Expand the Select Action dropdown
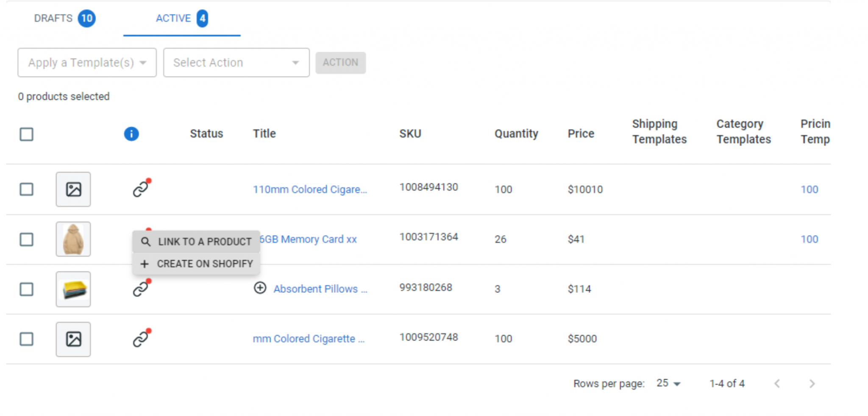This screenshot has width=868, height=416. coord(236,63)
